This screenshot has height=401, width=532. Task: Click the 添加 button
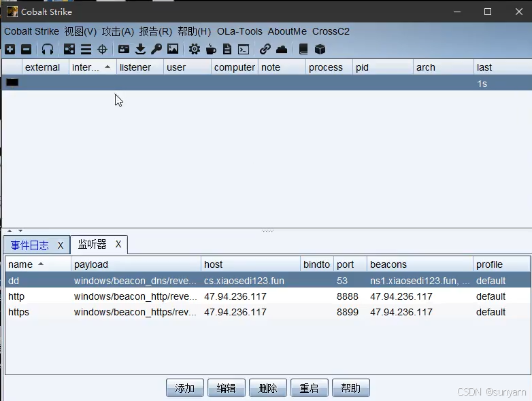tap(185, 388)
